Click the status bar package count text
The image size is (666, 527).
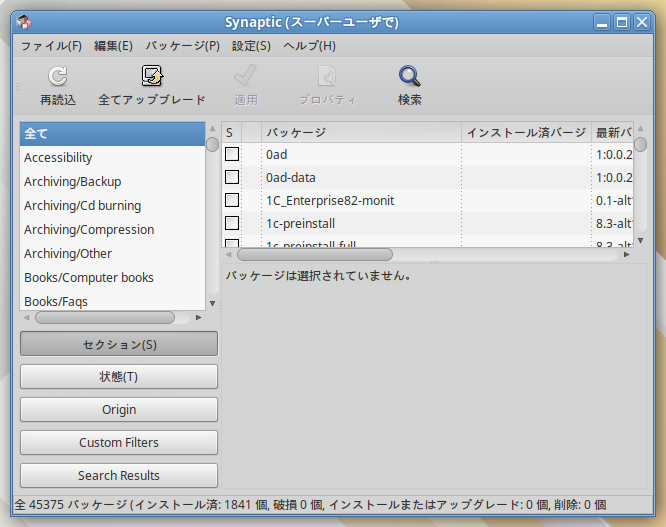click(310, 505)
